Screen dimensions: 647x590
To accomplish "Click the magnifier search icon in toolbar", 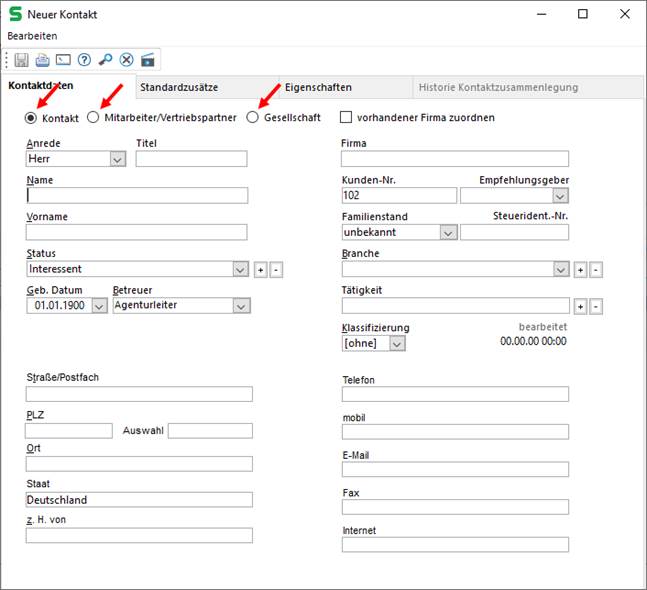I will click(105, 60).
